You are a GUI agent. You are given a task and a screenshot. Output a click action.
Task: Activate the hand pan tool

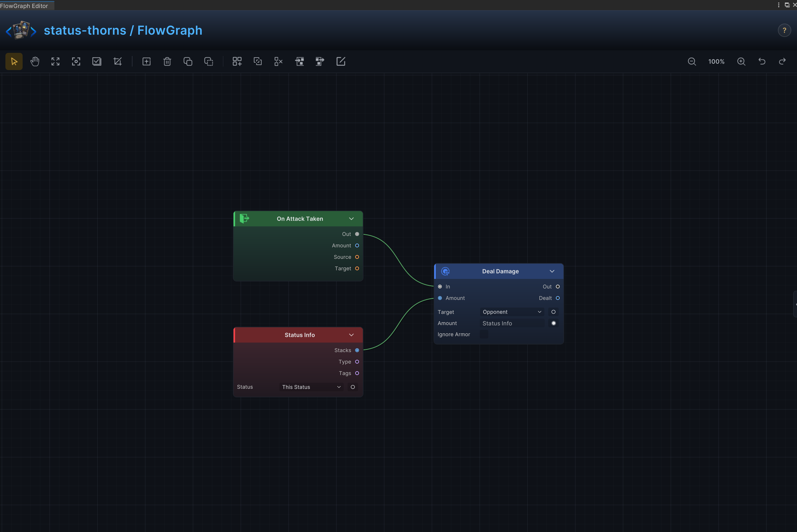pos(35,61)
